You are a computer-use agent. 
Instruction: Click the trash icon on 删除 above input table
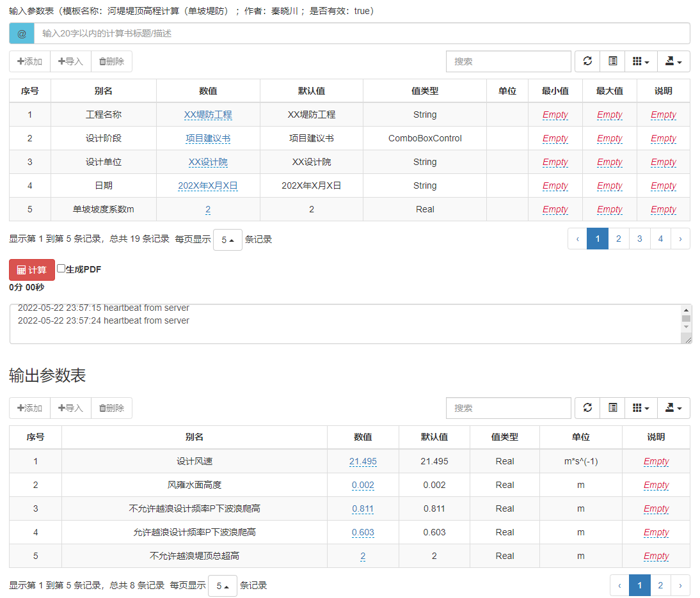click(101, 61)
